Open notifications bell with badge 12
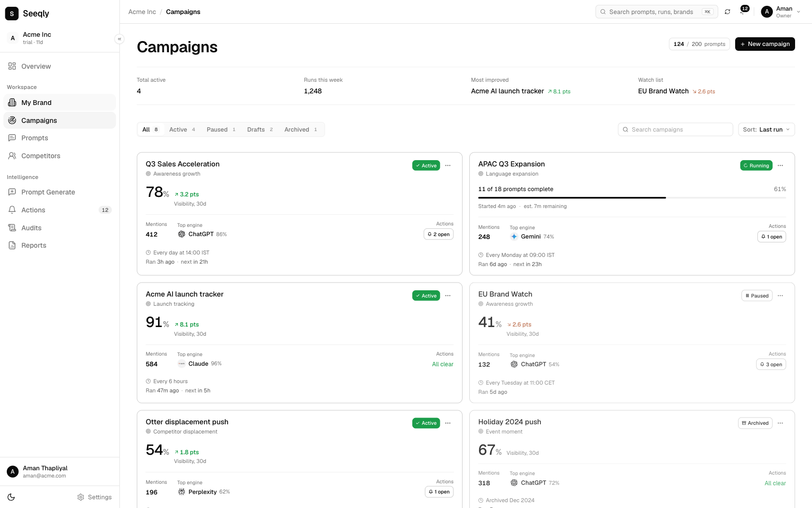This screenshot has width=812, height=508. pos(743,11)
